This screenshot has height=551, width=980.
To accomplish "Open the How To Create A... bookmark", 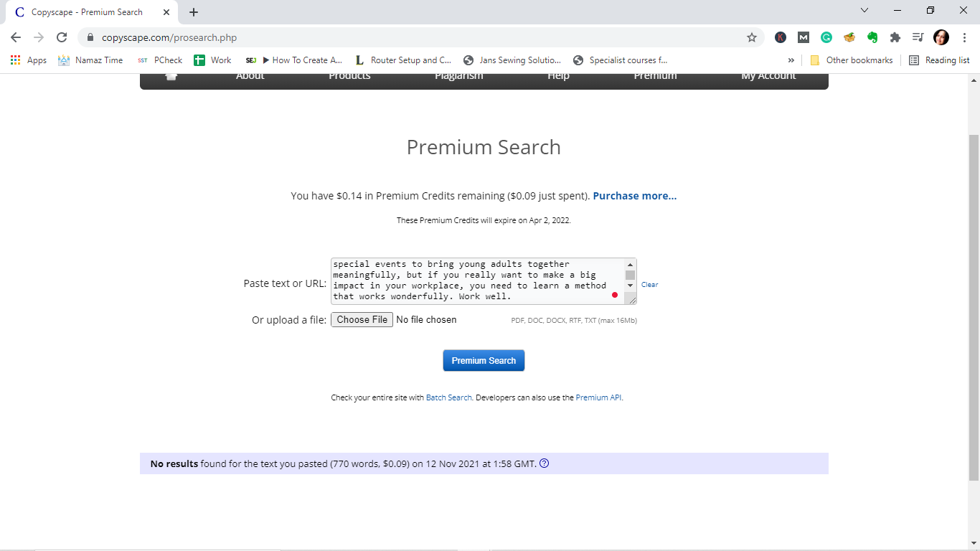I will pyautogui.click(x=293, y=60).
